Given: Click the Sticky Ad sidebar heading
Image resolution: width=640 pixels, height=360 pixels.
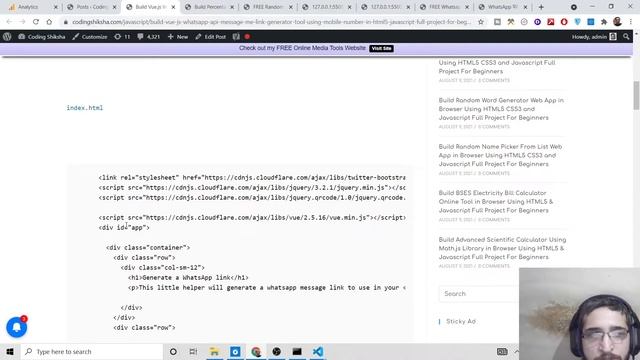Looking at the screenshot, I should click(x=461, y=322).
